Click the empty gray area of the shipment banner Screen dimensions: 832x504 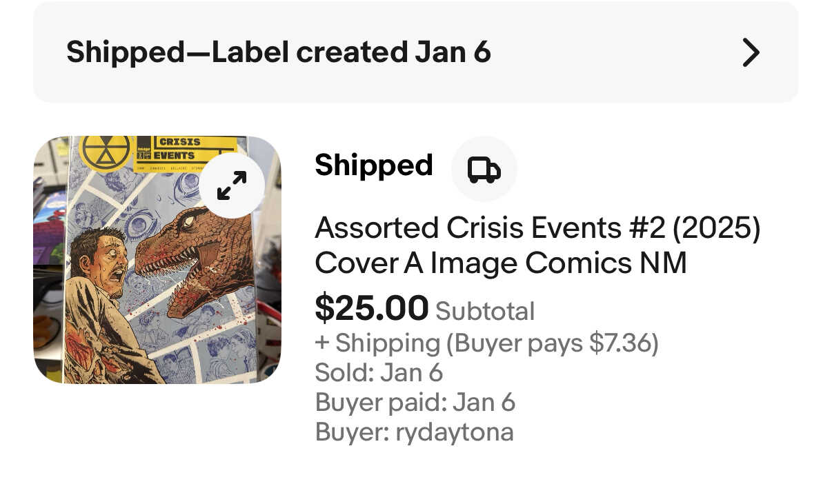coord(614,52)
